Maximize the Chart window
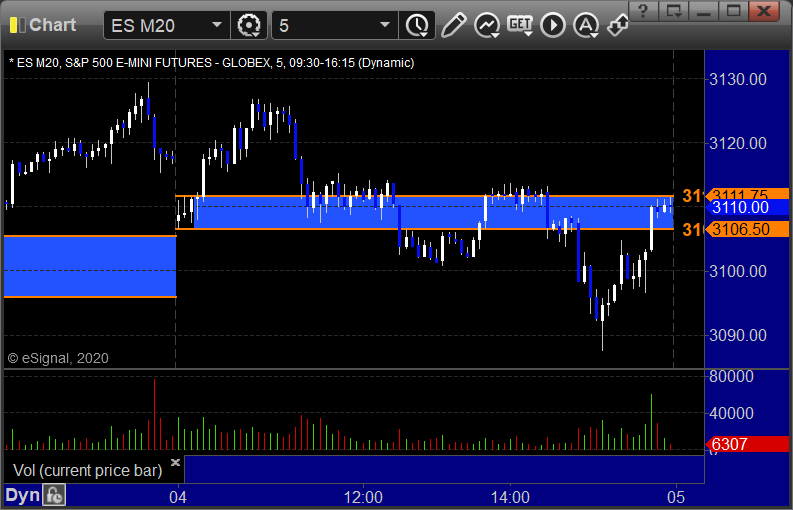Viewport: 793px width, 510px height. pos(734,11)
